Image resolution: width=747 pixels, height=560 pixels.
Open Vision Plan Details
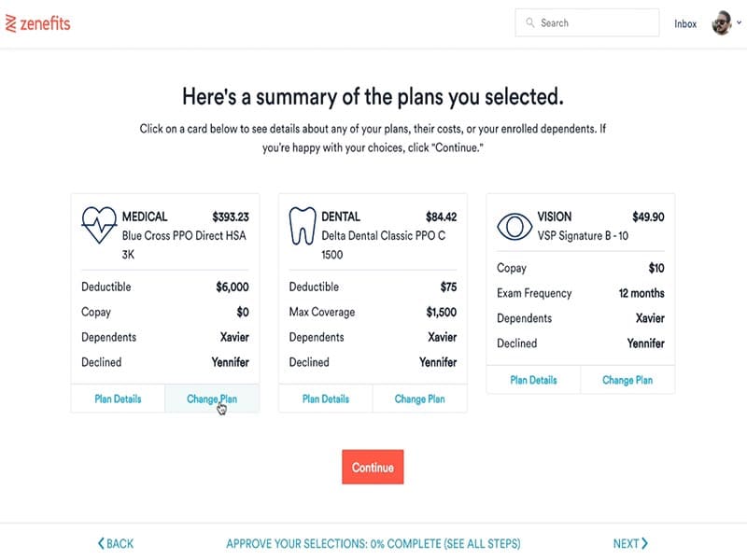pos(533,380)
